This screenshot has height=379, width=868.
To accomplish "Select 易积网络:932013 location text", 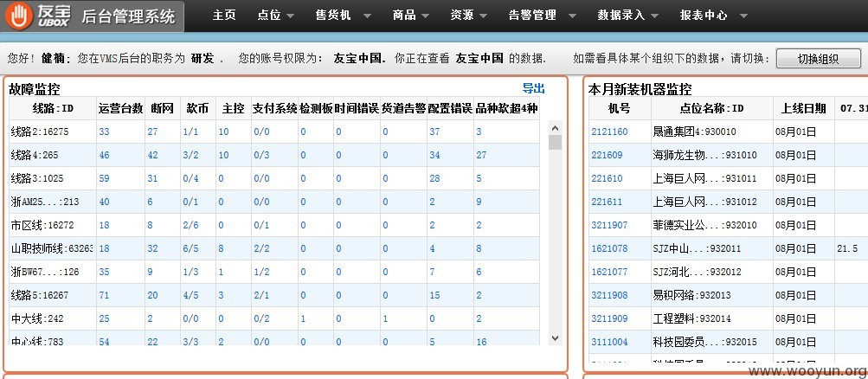I will (692, 295).
